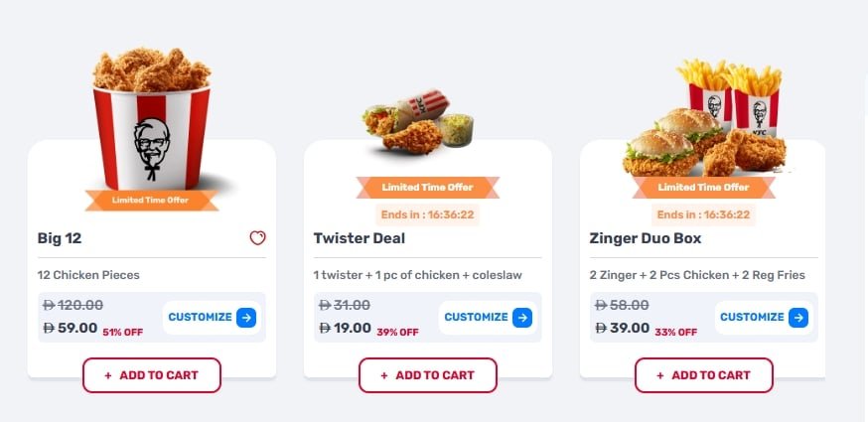Select the Big 12 product title
Viewport: 868px width, 422px height.
pos(64,238)
